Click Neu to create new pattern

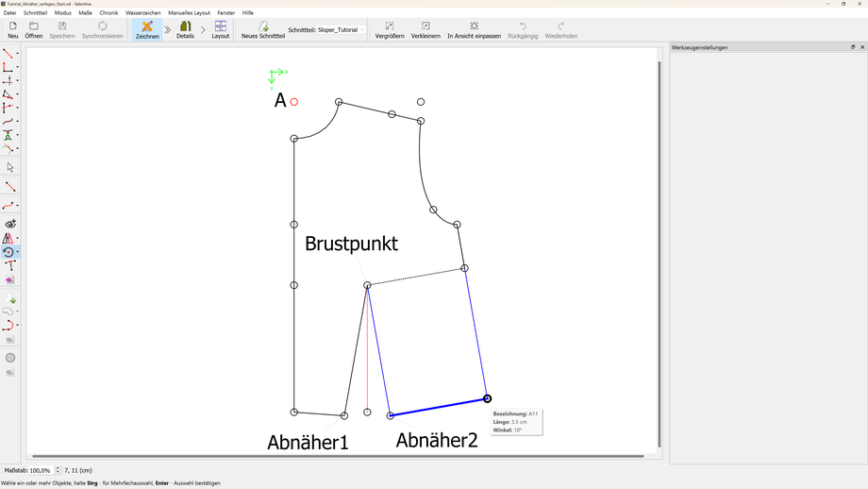coord(12,30)
